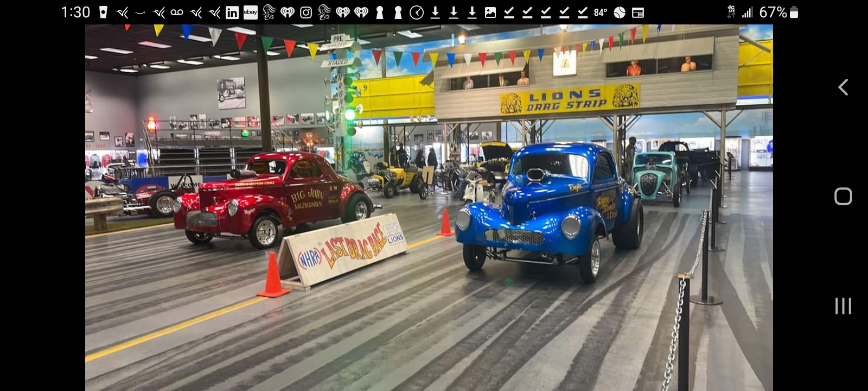Viewport: 868px width, 391px height.
Task: Tap the bird icon beside the Starbucks cup
Action: point(122,12)
